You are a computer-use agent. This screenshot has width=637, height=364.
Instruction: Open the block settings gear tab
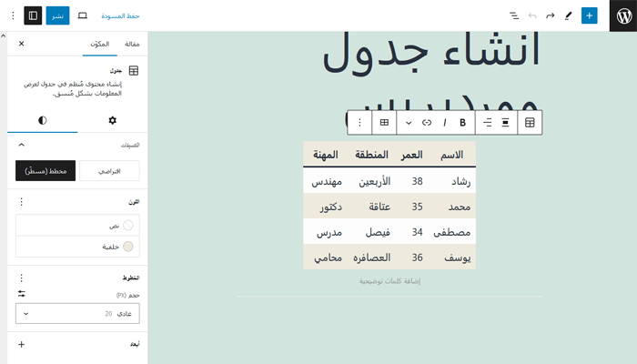[x=112, y=120]
